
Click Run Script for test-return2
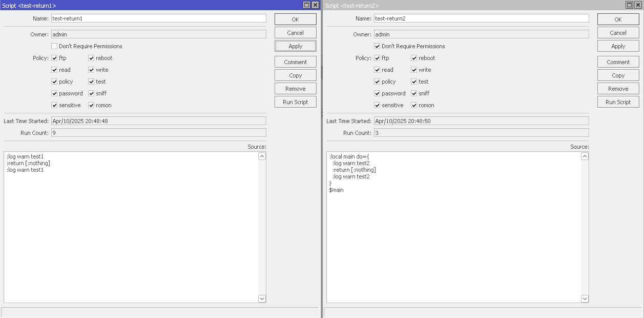618,102
